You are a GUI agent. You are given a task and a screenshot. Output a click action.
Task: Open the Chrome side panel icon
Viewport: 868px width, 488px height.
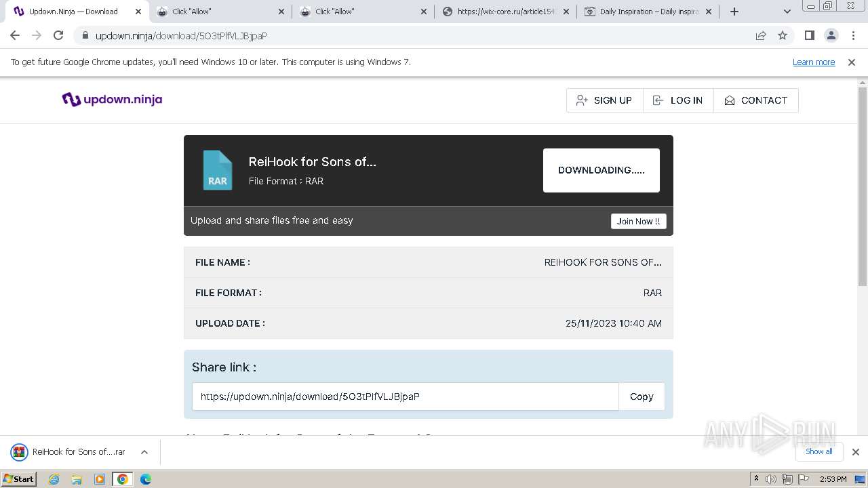tap(810, 36)
